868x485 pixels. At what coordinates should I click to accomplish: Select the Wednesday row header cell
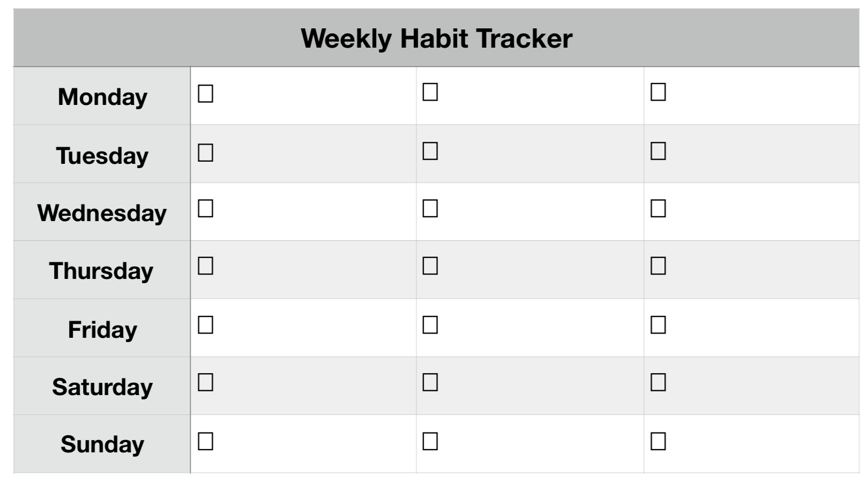coord(102,212)
